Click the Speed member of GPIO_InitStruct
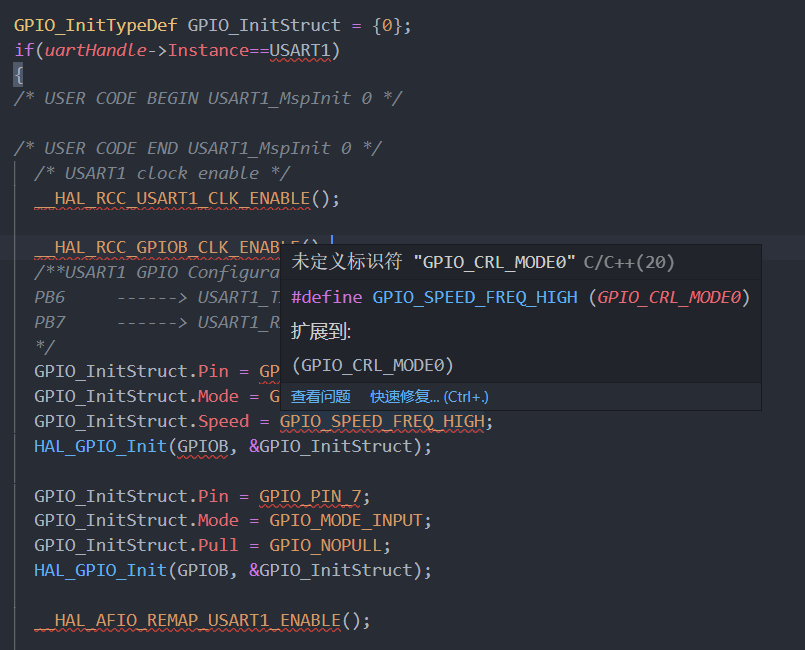 (x=223, y=422)
